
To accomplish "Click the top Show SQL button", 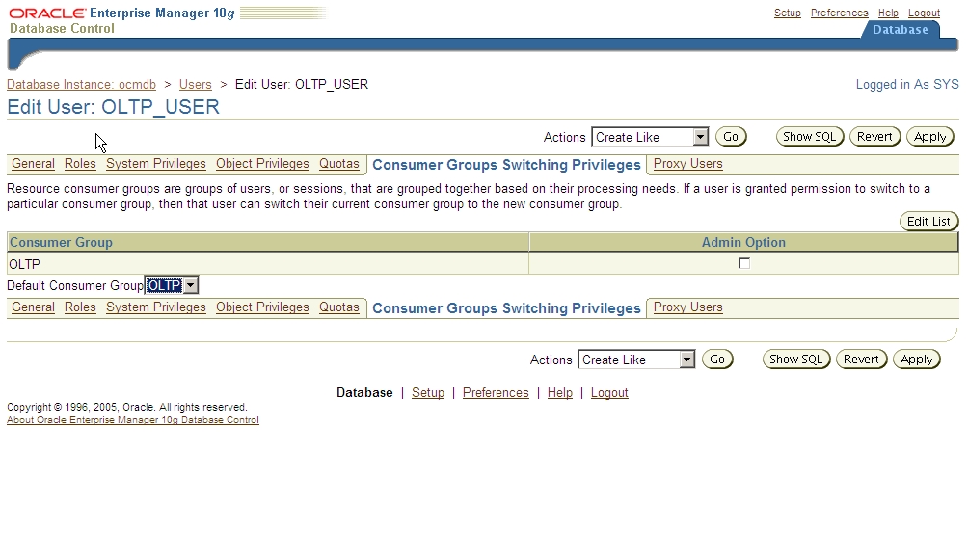I will pyautogui.click(x=809, y=137).
